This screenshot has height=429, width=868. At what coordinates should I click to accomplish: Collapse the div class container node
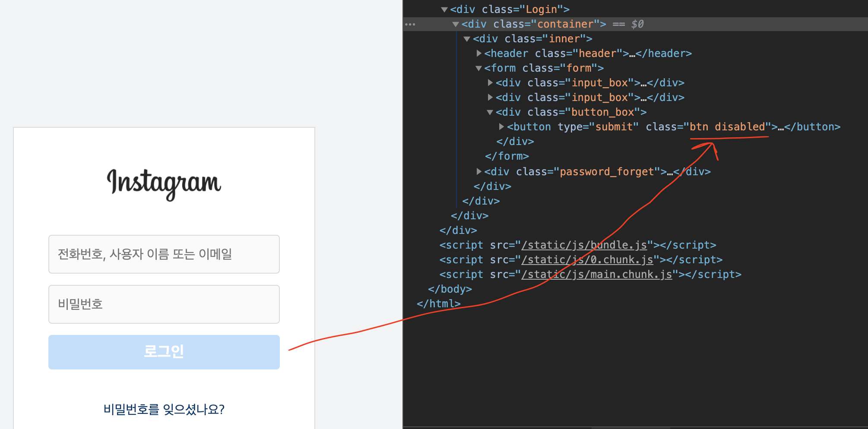pos(455,24)
